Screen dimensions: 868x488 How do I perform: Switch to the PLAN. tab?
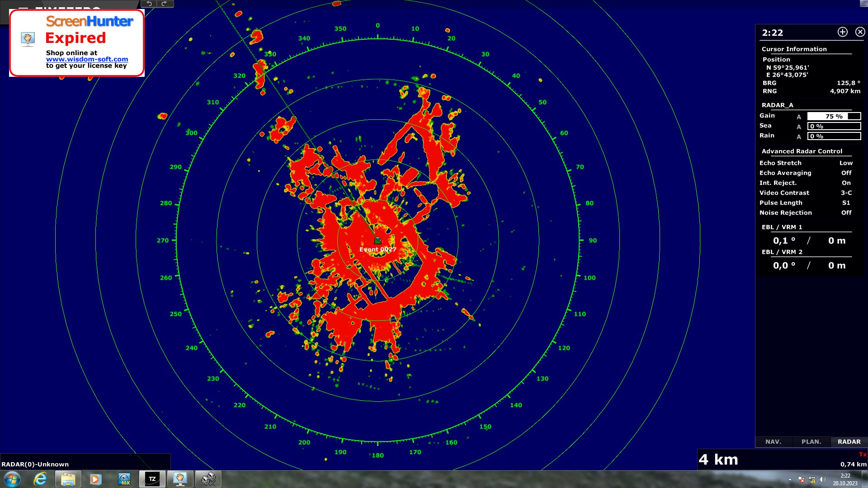811,442
